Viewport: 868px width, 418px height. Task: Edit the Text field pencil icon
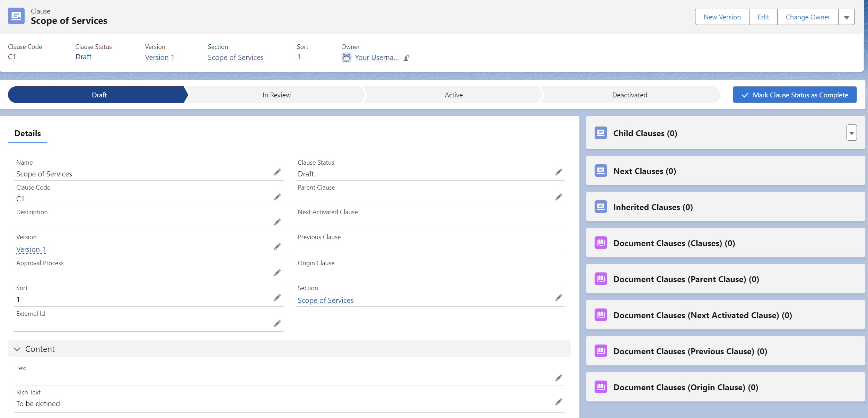click(559, 378)
